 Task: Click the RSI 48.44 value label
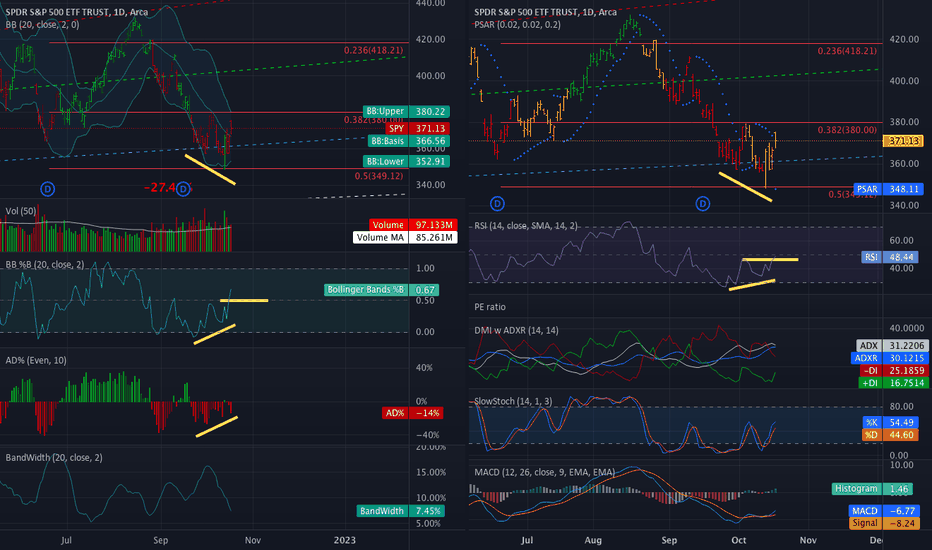890,257
